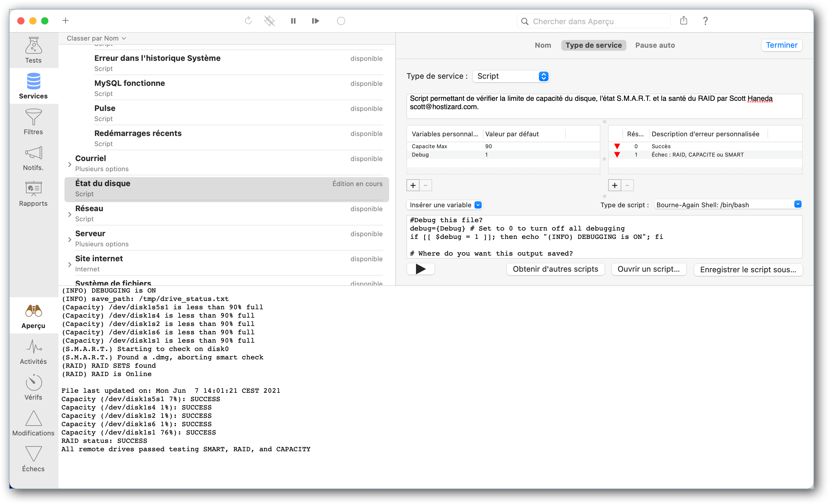Click Obtenir d'autres scripts
The height and width of the screenshot is (504, 829).
[x=555, y=269]
